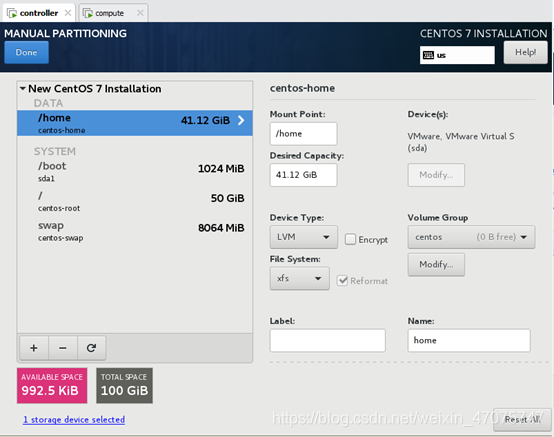Click the keyboard layout icon next to us
Viewport: 554px width, 437px height.
pyautogui.click(x=428, y=55)
